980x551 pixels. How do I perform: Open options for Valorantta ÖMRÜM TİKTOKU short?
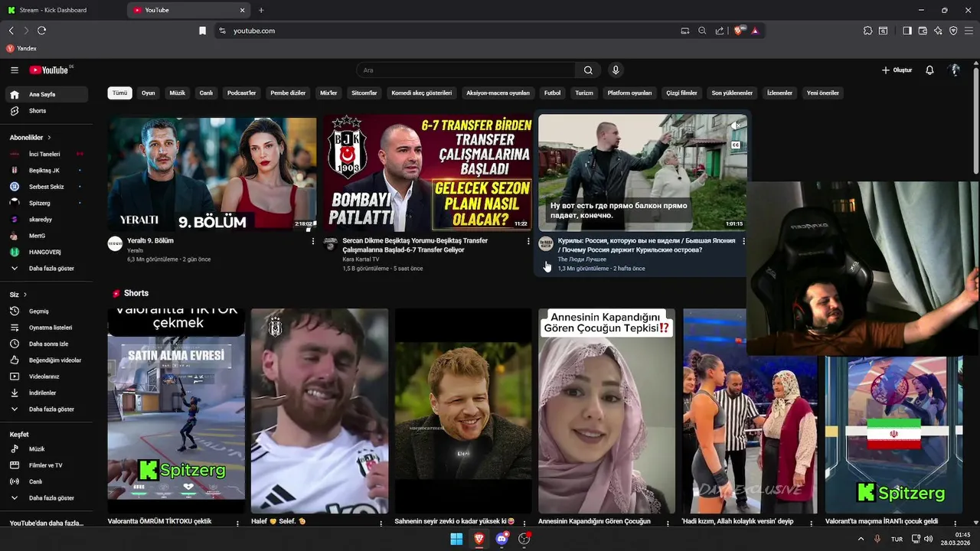237,523
